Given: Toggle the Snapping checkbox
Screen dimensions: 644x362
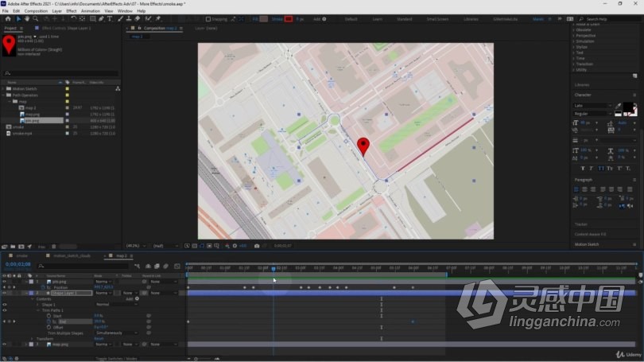Looking at the screenshot, I should click(x=208, y=19).
